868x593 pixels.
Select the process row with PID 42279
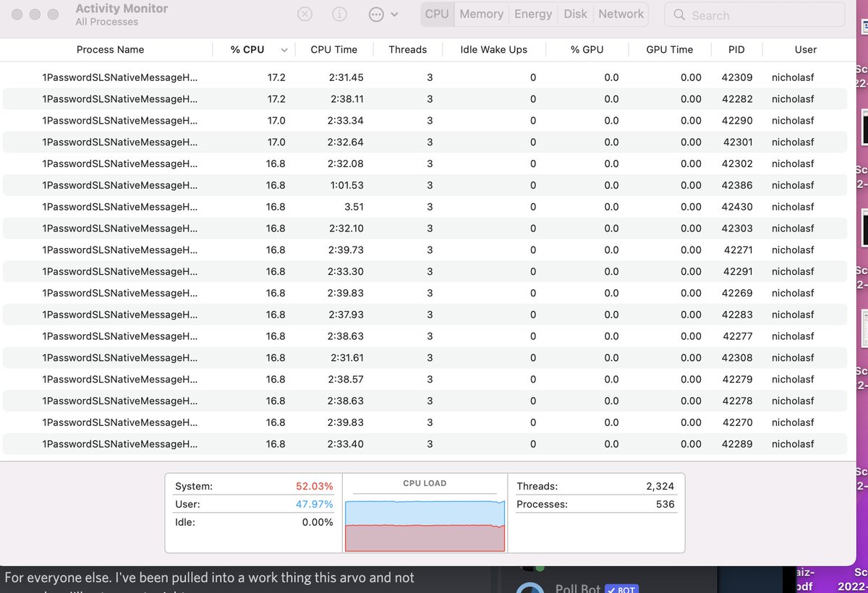pos(425,379)
